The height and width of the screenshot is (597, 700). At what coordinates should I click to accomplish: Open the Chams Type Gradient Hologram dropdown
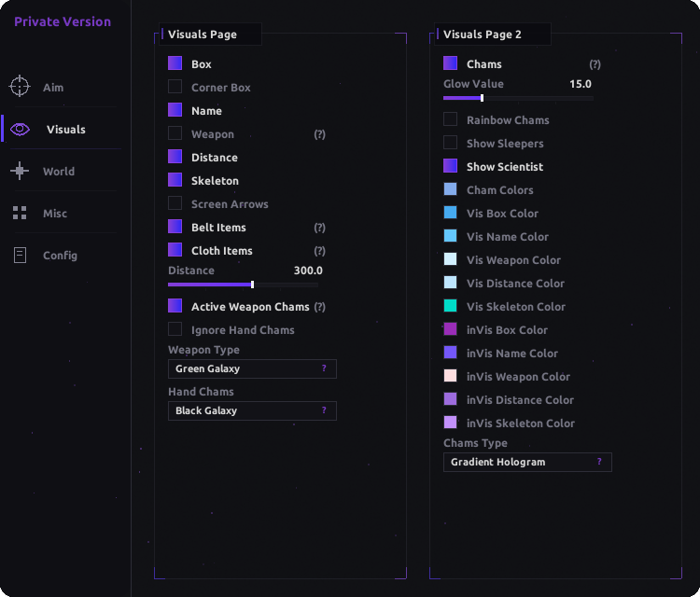point(527,463)
